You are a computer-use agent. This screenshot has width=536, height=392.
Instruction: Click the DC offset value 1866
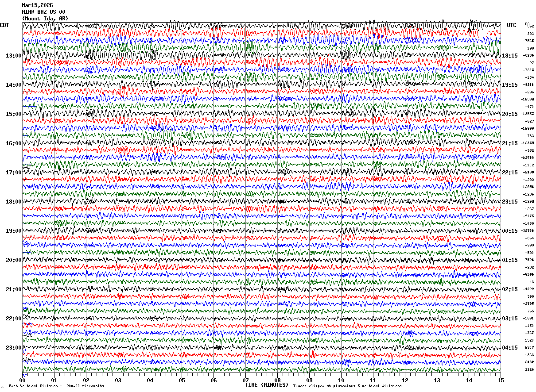coord(529,355)
